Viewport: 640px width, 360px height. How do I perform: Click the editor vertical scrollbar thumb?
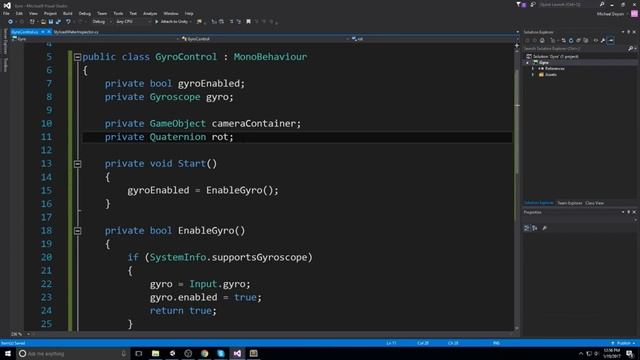click(x=517, y=122)
